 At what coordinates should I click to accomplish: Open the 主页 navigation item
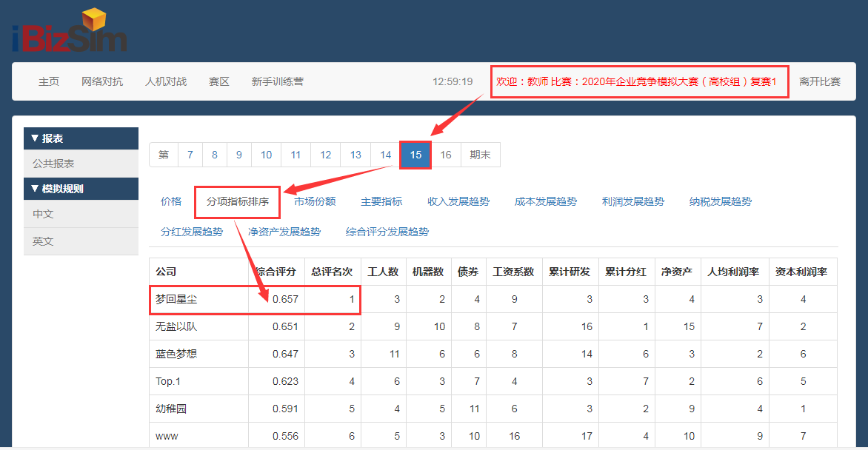pyautogui.click(x=49, y=81)
